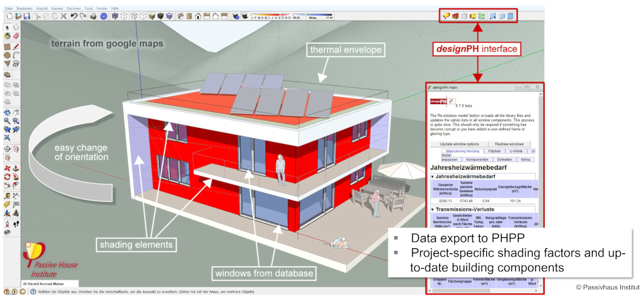The width and height of the screenshot is (644, 299).
Task: Collapse the Jahresheizwärmebedarf section
Action: coord(433,177)
